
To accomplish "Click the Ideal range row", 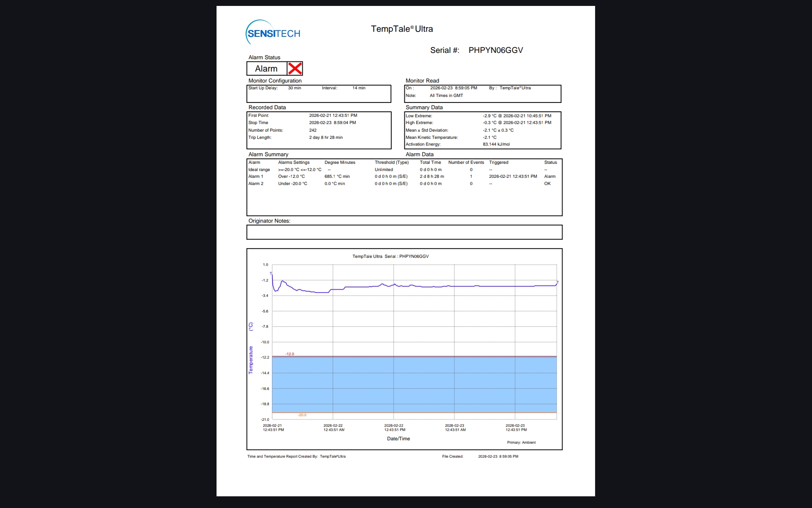I will pos(259,170).
